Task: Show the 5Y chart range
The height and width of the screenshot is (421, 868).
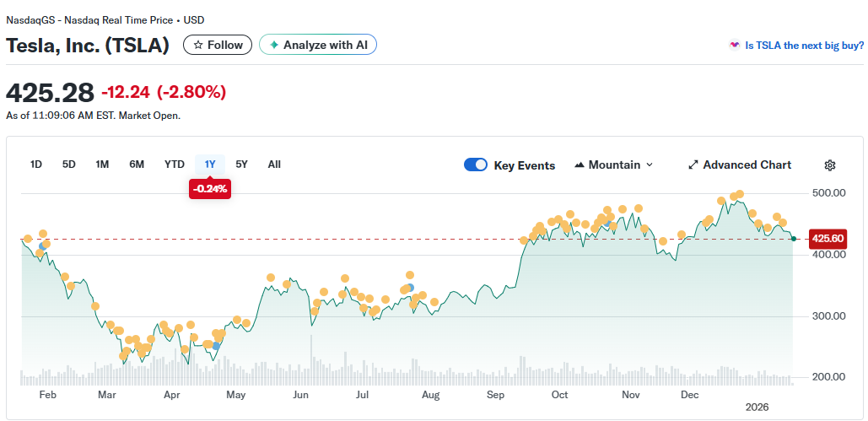Action: tap(241, 165)
